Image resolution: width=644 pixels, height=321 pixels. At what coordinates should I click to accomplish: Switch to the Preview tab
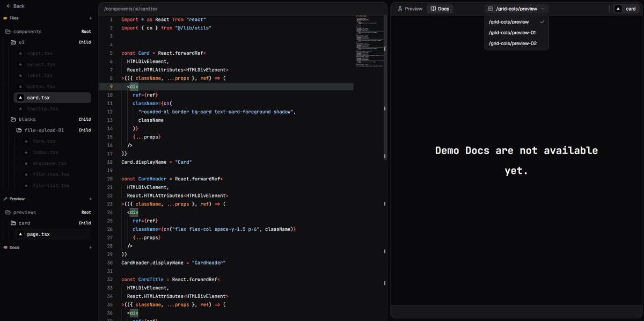(x=410, y=9)
